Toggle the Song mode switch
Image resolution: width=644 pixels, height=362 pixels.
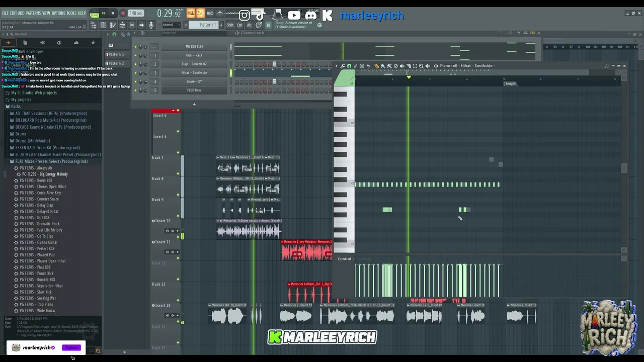coord(94,15)
